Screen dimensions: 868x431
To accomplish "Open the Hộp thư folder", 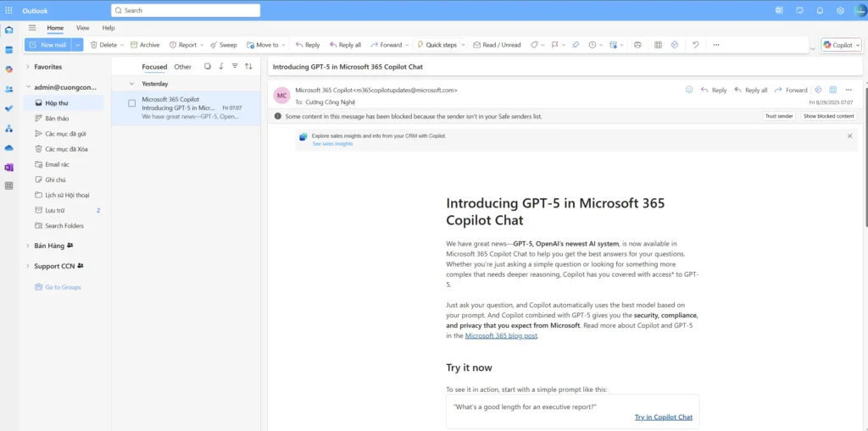I will tap(63, 103).
